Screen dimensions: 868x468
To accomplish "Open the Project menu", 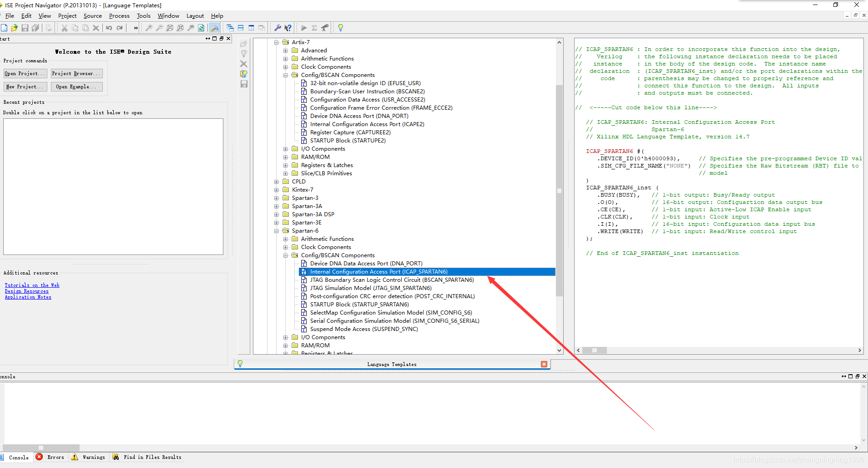I will (67, 16).
